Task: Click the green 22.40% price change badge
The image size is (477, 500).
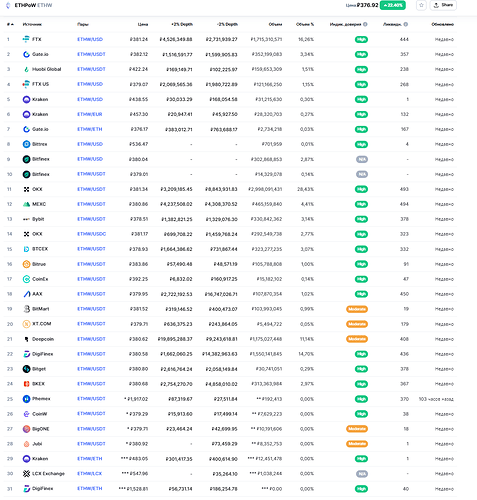Action: [393, 5]
